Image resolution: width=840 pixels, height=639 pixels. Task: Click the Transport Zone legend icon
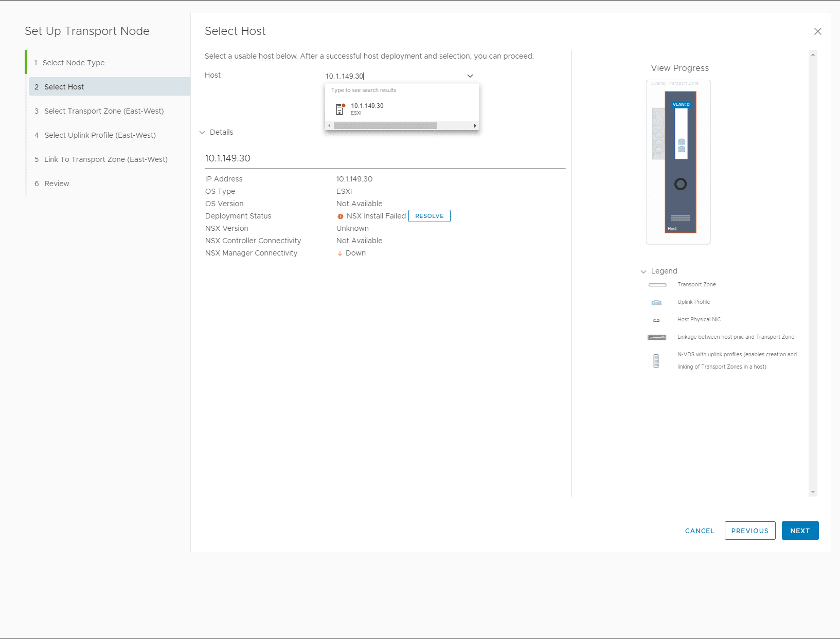tap(657, 285)
